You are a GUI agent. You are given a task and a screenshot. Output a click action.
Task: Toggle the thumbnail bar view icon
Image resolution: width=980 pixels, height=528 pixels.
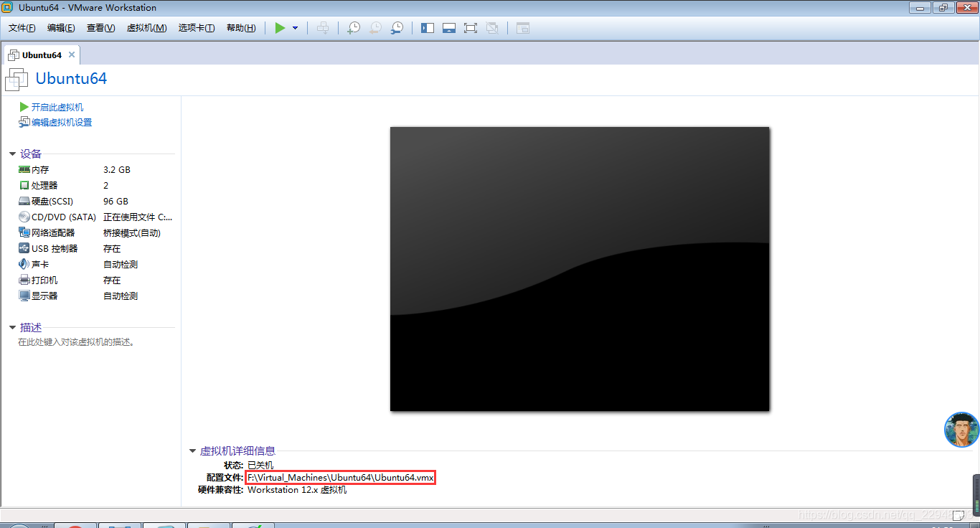(x=449, y=28)
